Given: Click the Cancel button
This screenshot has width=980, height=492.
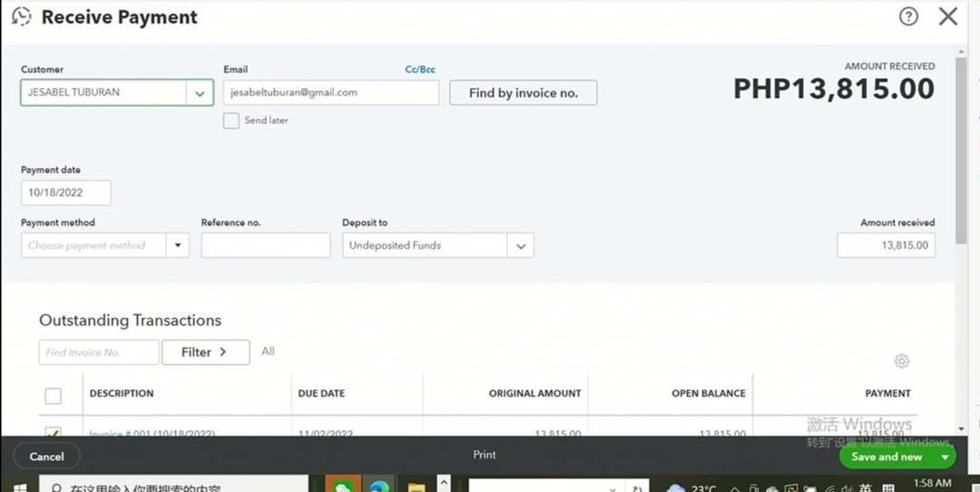Looking at the screenshot, I should point(47,457).
